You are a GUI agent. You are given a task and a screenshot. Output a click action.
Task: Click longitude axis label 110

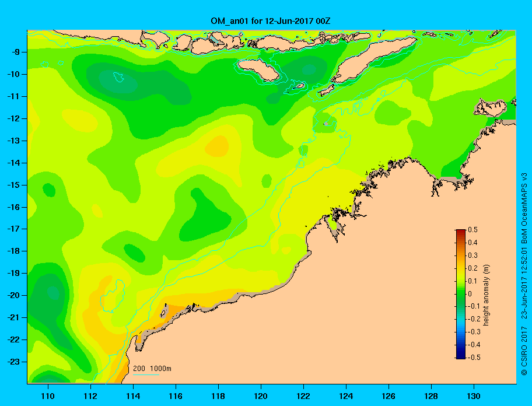[x=48, y=396]
